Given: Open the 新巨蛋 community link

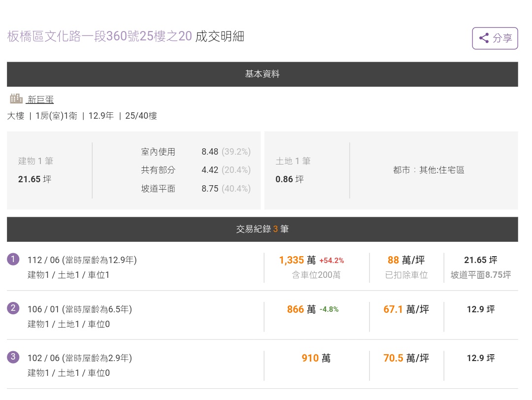Looking at the screenshot, I should [x=40, y=100].
